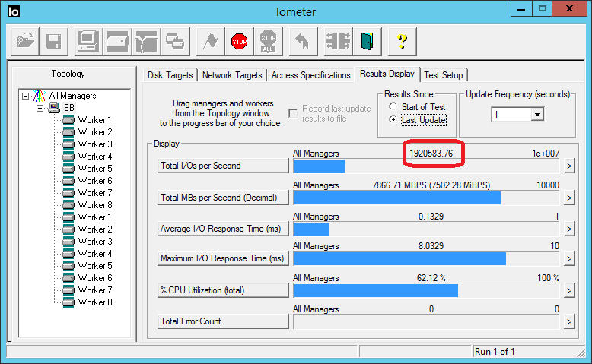Enable Record last update results to file
Image resolution: width=592 pixels, height=364 pixels.
[x=294, y=113]
